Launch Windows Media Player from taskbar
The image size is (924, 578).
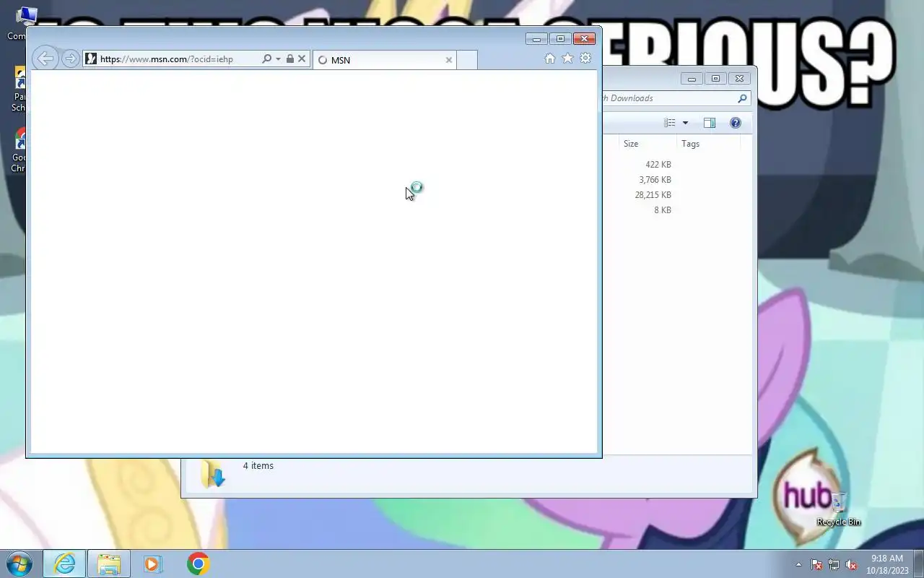[x=152, y=564]
